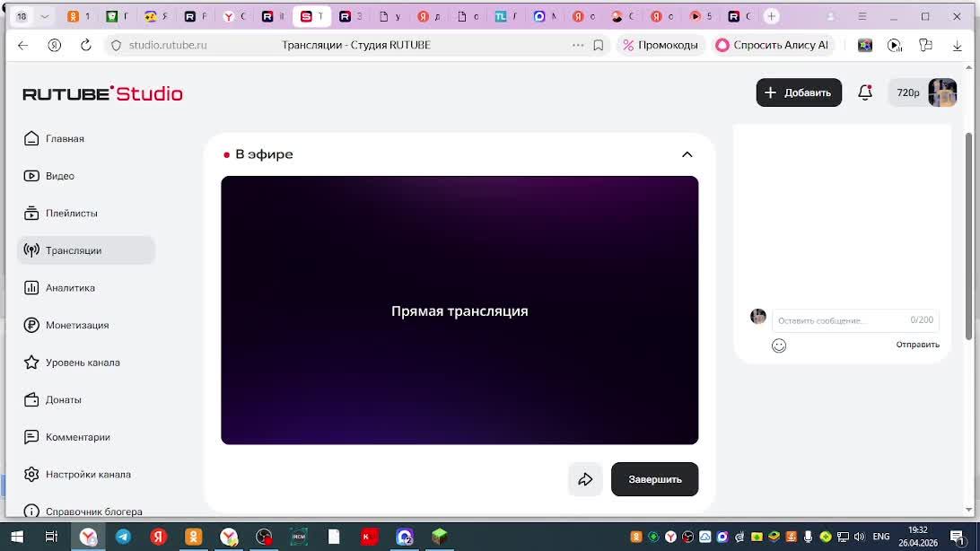Screen dimensions: 980x551
Task: Open the site security shield icon
Action: click(117, 45)
